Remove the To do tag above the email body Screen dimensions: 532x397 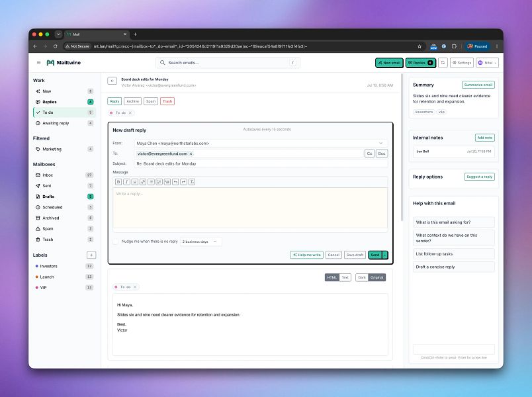[x=135, y=287]
